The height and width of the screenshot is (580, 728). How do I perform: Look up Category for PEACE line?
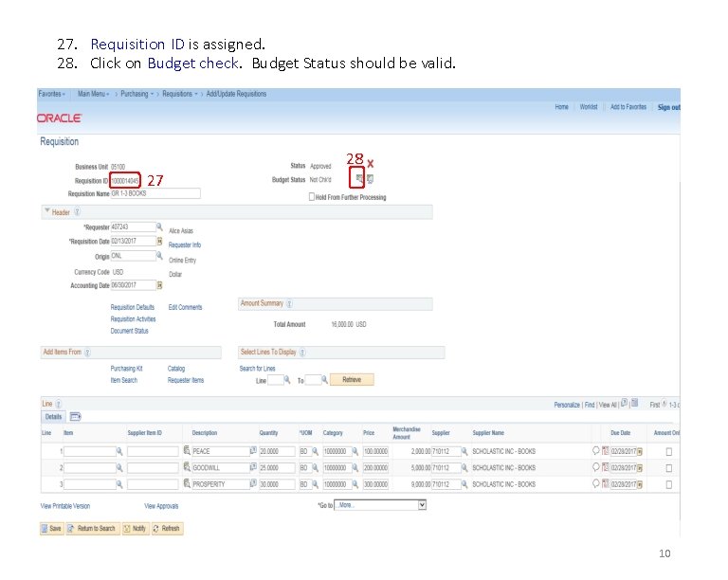coord(355,451)
